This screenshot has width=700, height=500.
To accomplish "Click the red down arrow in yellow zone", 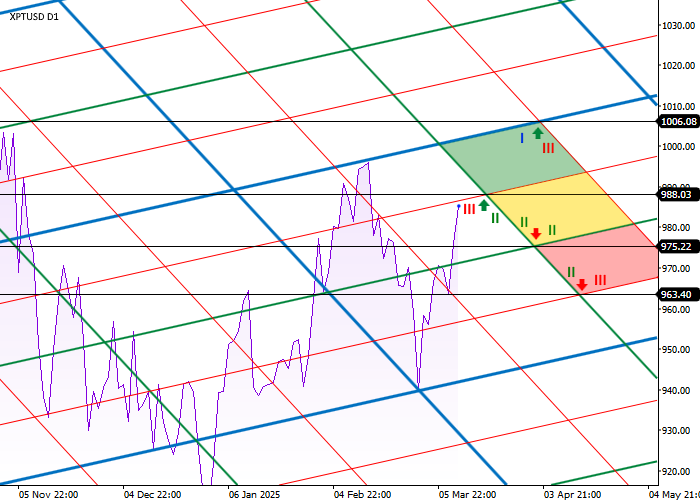I will click(x=536, y=234).
